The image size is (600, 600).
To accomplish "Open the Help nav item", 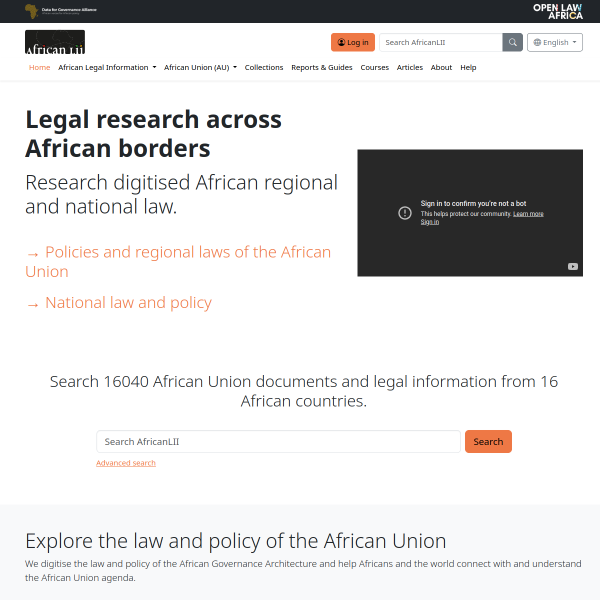I will click(468, 68).
